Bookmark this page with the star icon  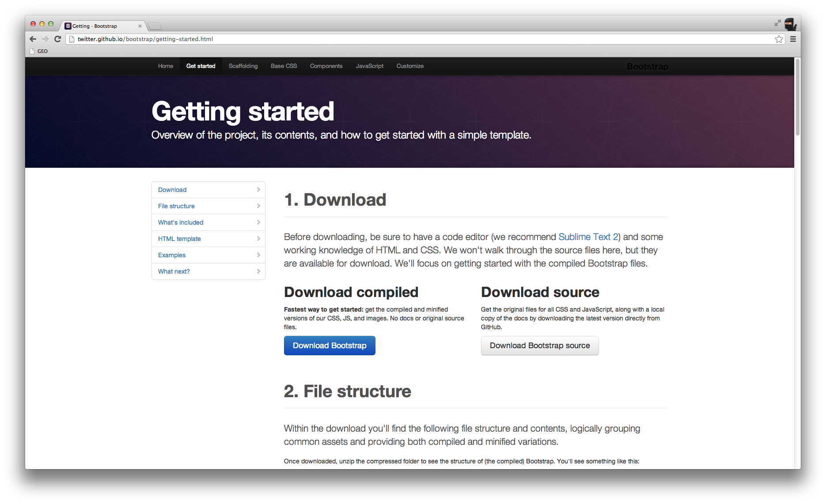pos(779,39)
